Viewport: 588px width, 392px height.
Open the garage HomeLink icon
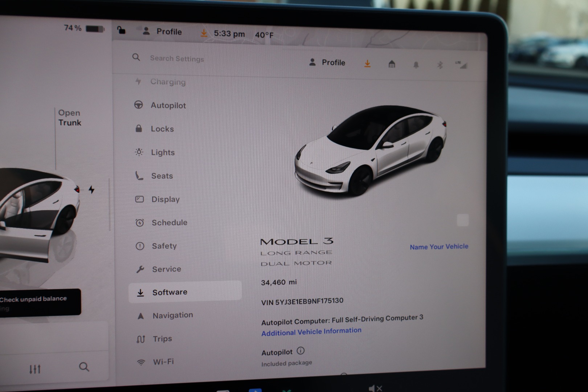[392, 65]
